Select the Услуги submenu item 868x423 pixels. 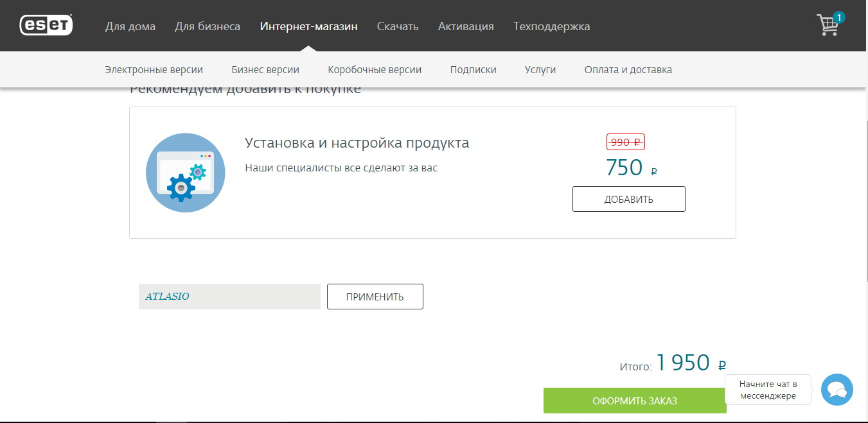point(540,70)
